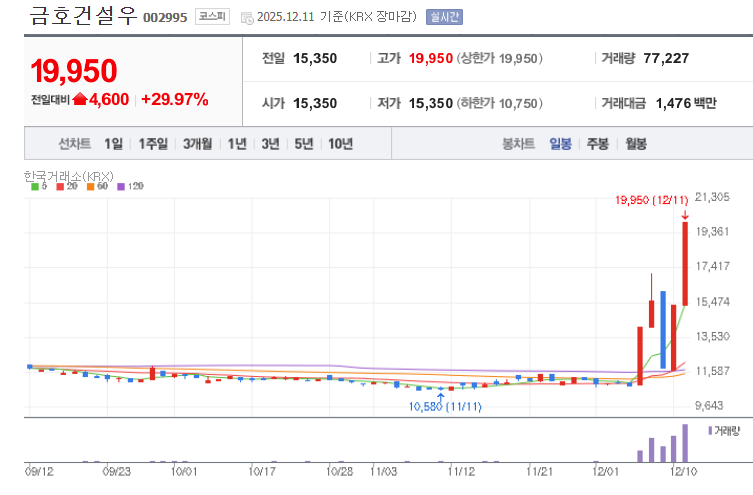The width and height of the screenshot is (753, 495).
Task: Click the red 20-day moving average swatch
Action: click(x=60, y=186)
